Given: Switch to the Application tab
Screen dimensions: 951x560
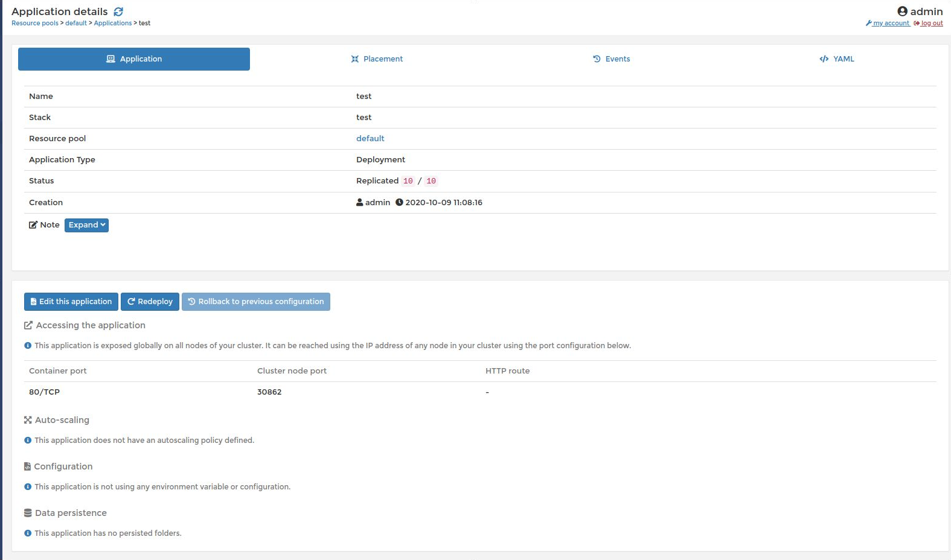Looking at the screenshot, I should [134, 59].
